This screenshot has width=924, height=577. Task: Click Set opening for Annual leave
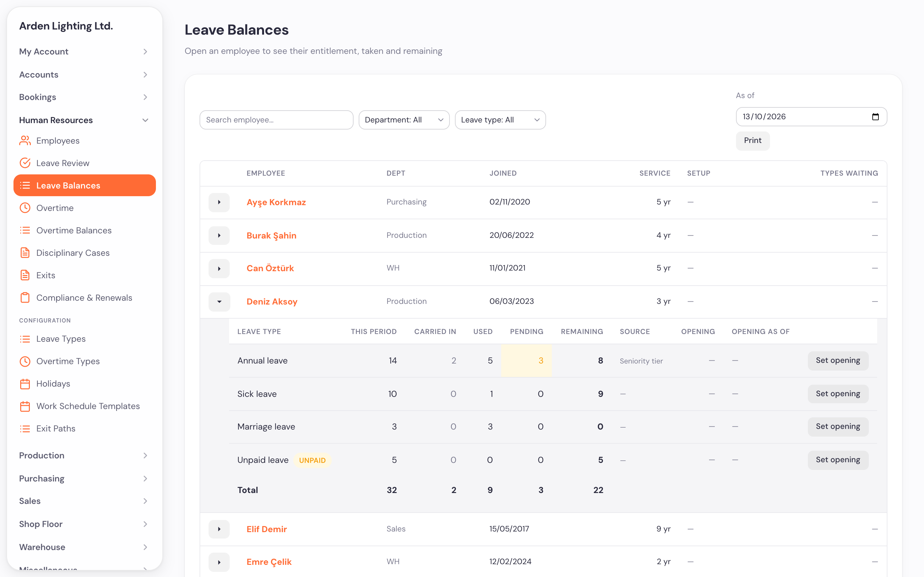coord(838,360)
